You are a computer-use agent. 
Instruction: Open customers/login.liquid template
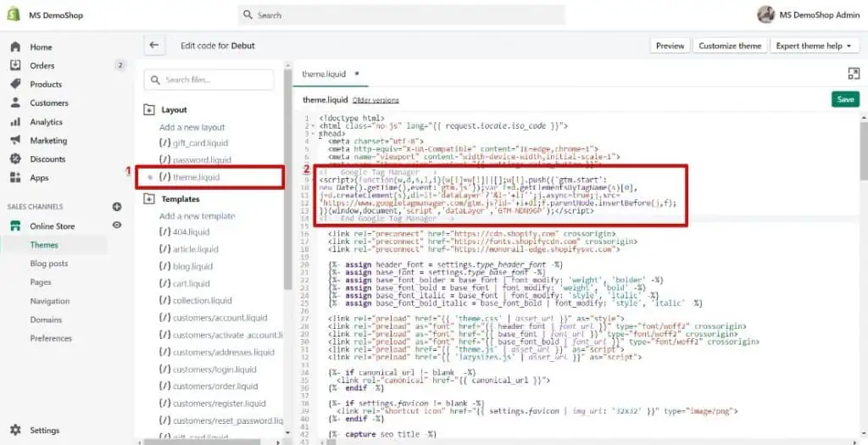pos(209,370)
